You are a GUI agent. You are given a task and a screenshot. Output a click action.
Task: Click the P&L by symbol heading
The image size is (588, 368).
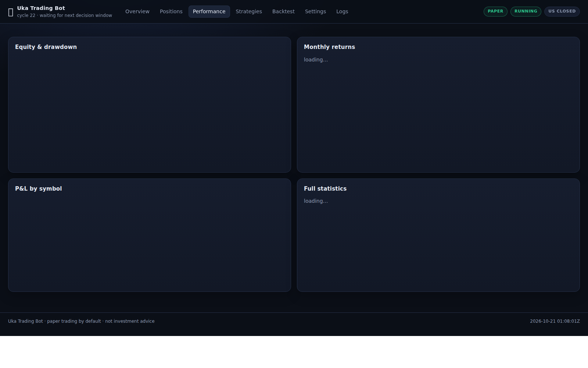coord(39,189)
